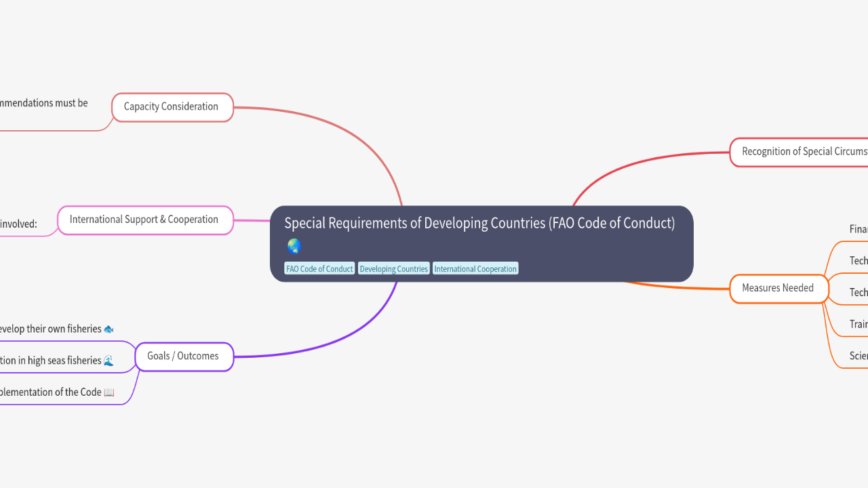Click the wave emoji after high seas fisheries

[x=108, y=361]
